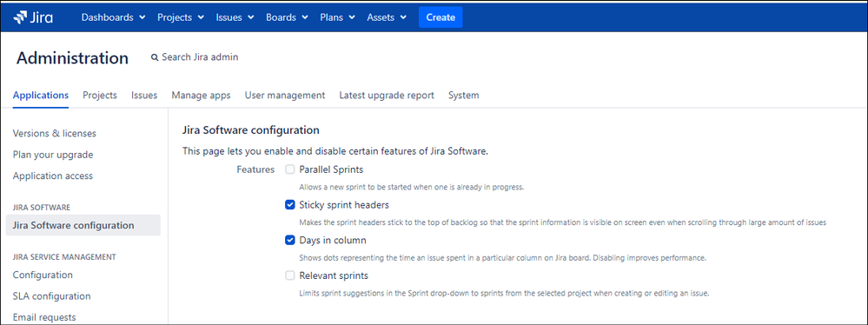Screen dimensions: 868x325
Task: Click the Jira Software configuration heading
Action: tap(251, 130)
